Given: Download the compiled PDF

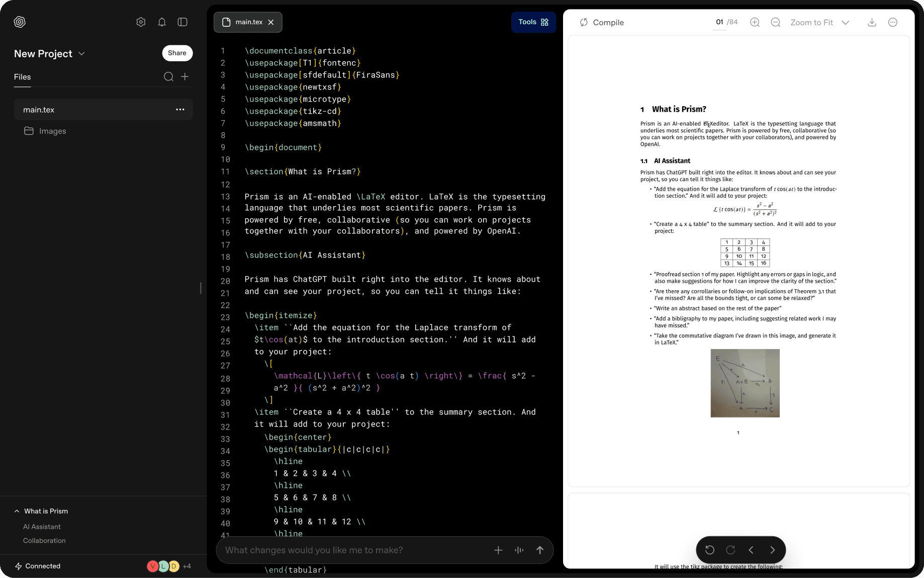Looking at the screenshot, I should 872,22.
